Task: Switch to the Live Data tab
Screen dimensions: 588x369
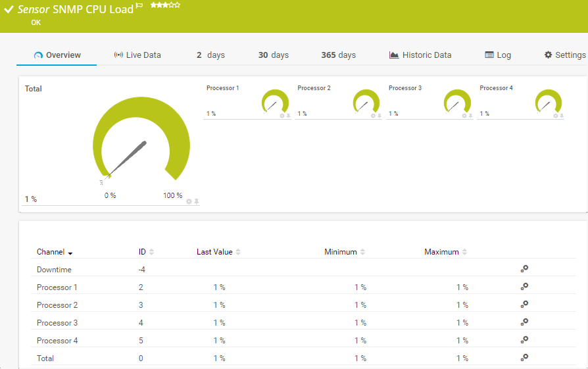Action: [x=137, y=55]
